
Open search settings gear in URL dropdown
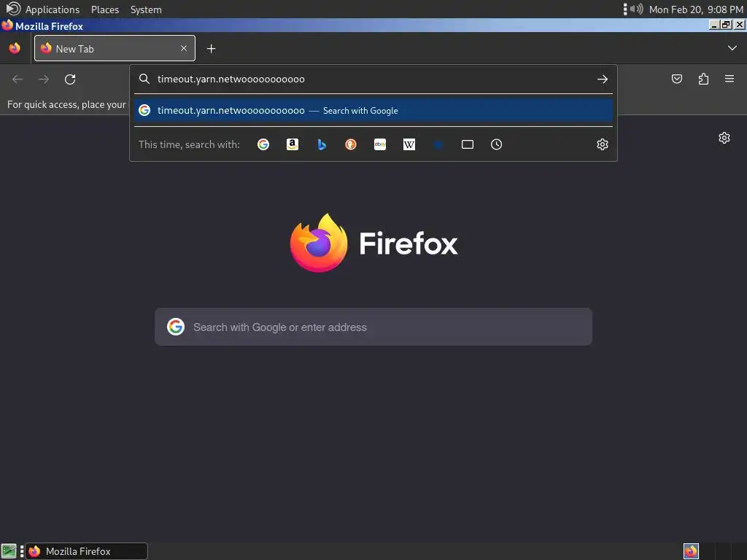pyautogui.click(x=602, y=144)
